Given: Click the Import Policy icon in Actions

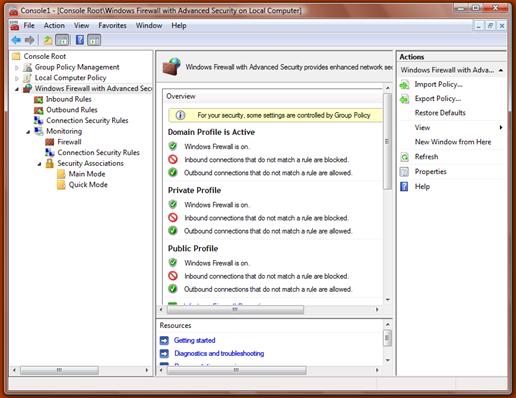Looking at the screenshot, I should point(405,85).
